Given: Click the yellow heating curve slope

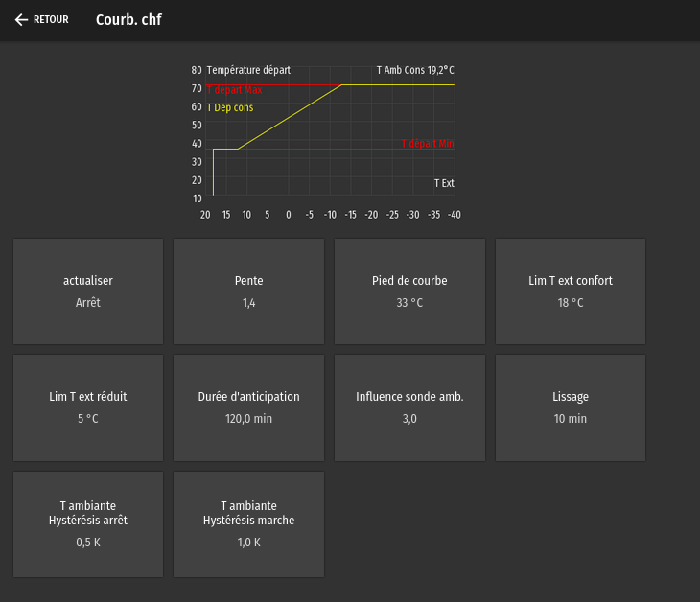Looking at the screenshot, I should pyautogui.click(x=291, y=117).
